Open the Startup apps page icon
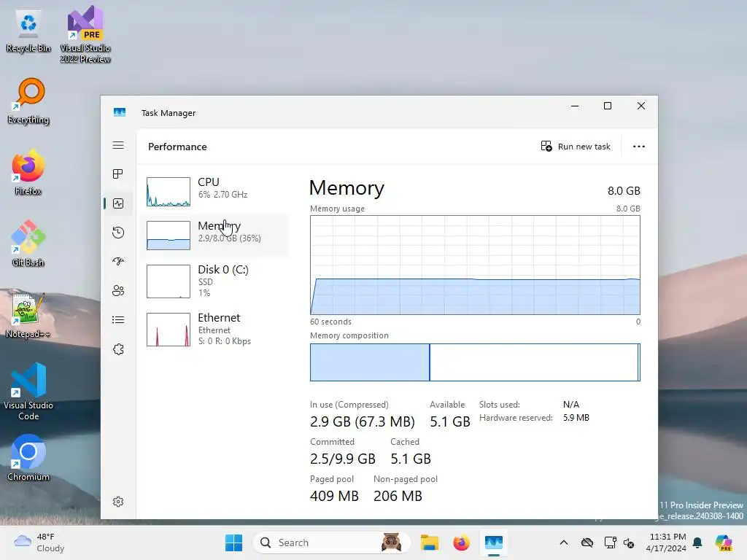747x560 pixels. (x=118, y=262)
